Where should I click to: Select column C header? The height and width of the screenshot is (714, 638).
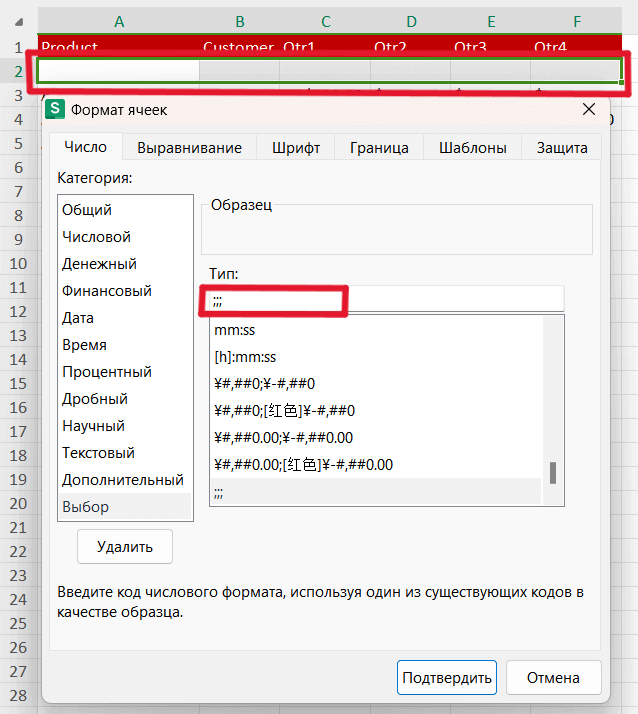(325, 21)
